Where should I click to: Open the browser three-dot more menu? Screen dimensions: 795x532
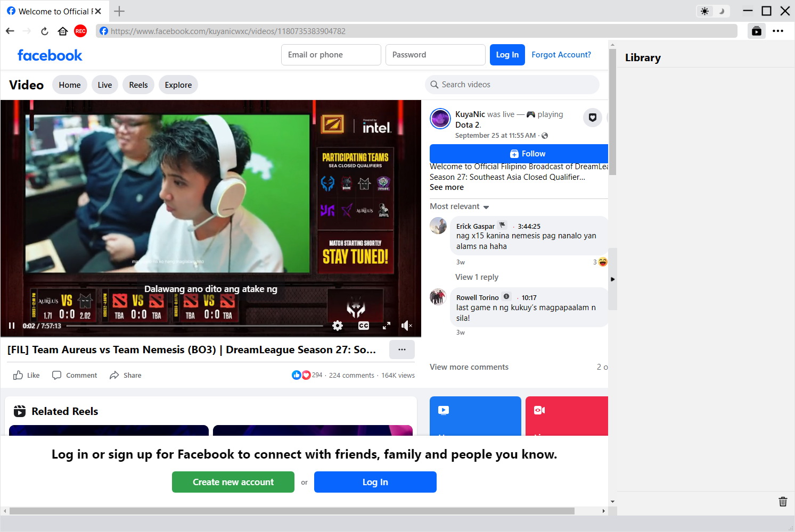[778, 31]
